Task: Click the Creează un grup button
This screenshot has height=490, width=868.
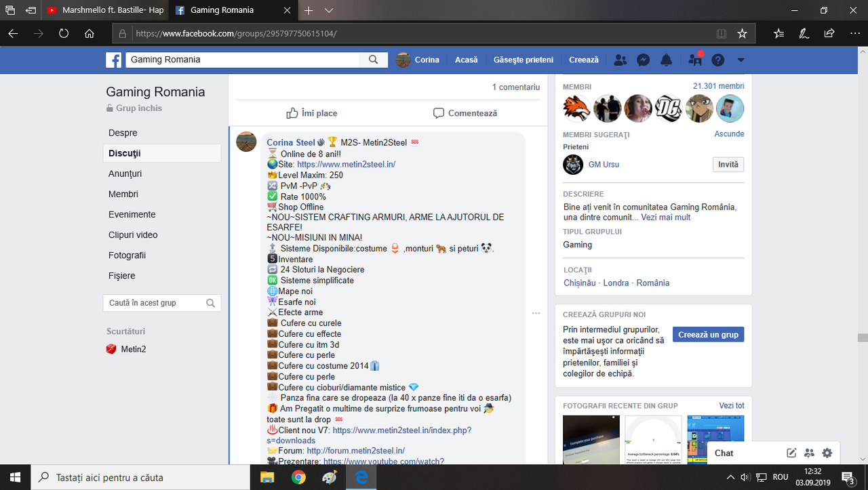Action: (x=708, y=335)
